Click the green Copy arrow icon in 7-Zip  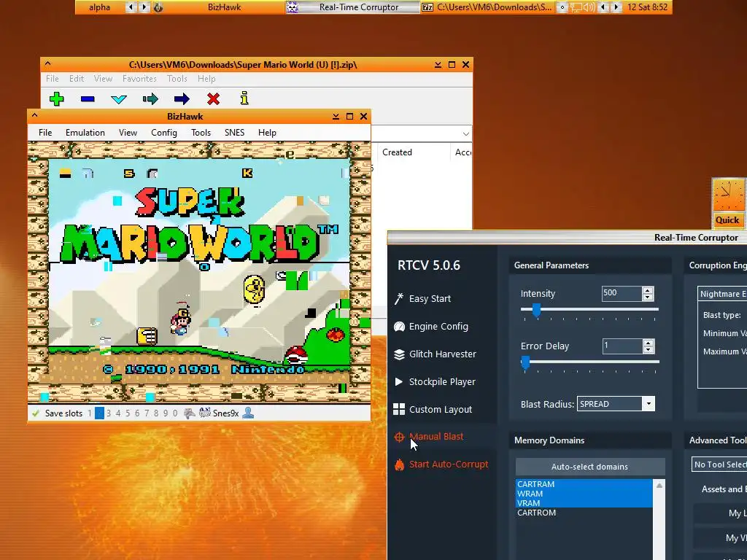click(150, 99)
